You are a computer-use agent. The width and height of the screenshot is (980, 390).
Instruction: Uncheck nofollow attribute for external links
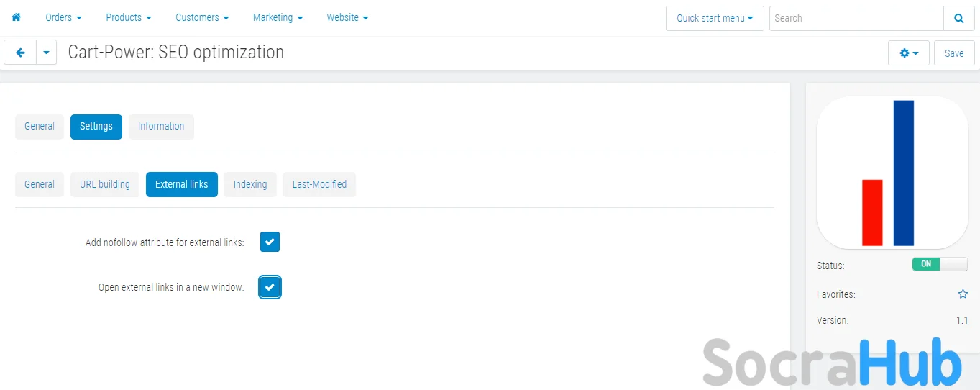click(270, 242)
